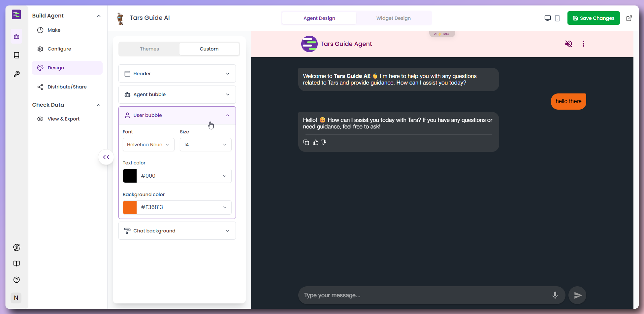Open documentation via the book icon
Viewport: 644px width, 314px height.
[16, 263]
